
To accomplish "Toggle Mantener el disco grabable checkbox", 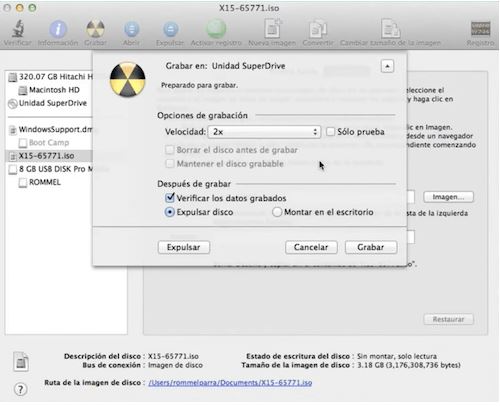I will point(170,164).
